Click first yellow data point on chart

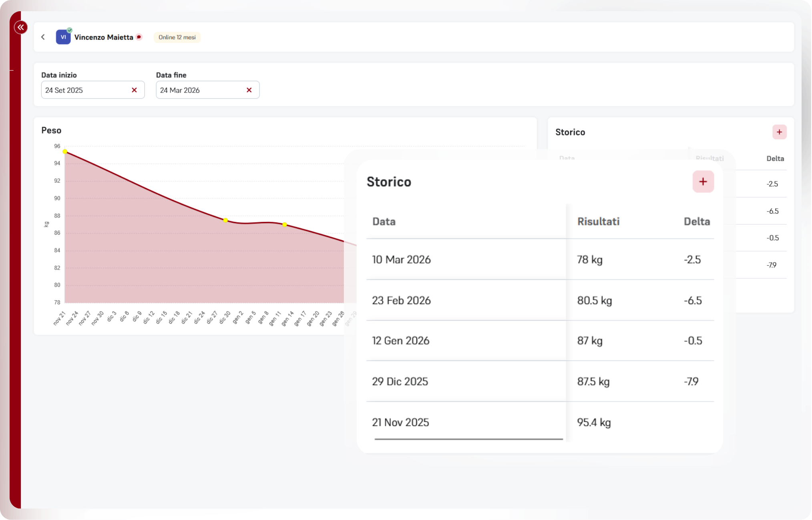tap(65, 152)
